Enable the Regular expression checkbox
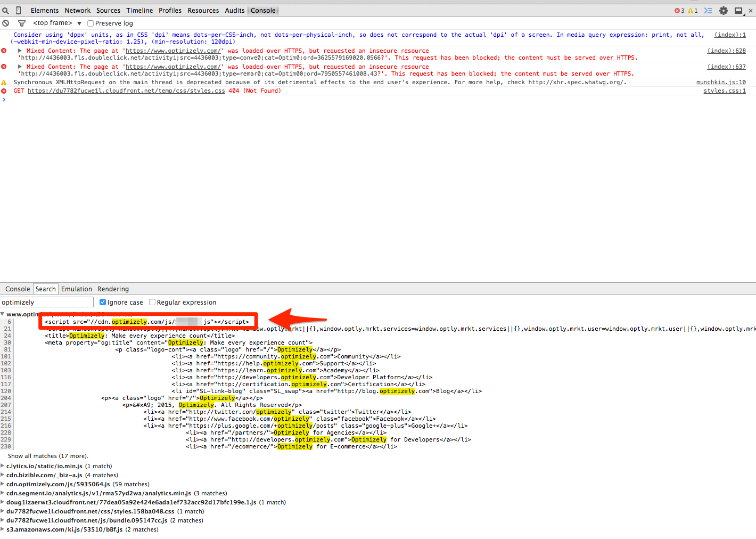The image size is (756, 539). coord(152,303)
